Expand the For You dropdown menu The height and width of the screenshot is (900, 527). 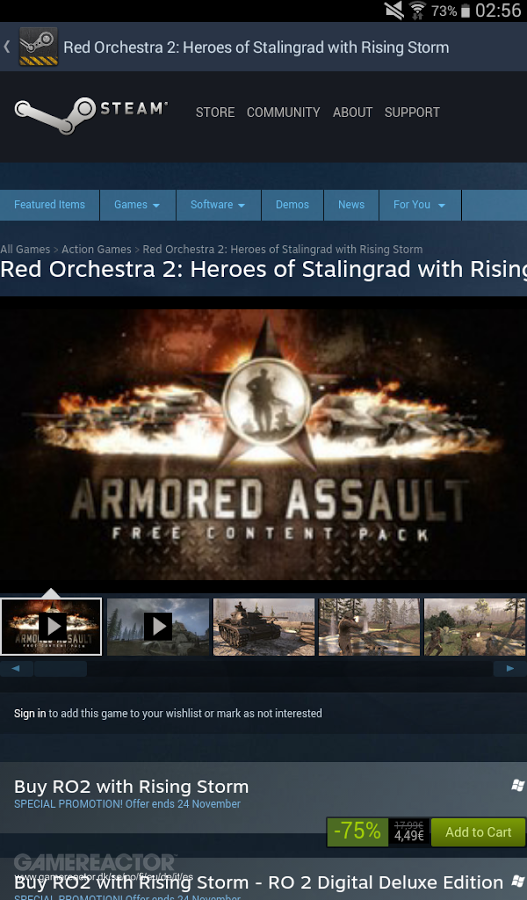(420, 205)
